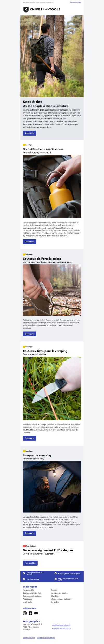
Task: Open the camping lamp tent image
Action: tap(52, 487)
